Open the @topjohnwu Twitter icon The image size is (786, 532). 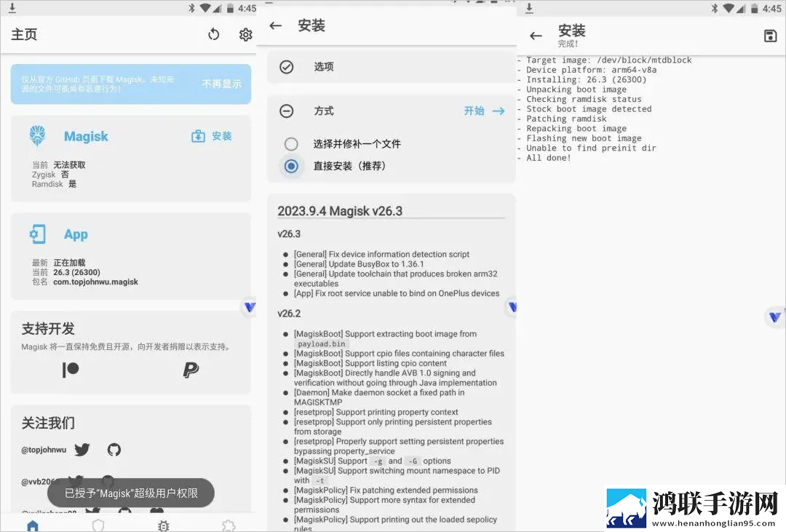click(82, 450)
